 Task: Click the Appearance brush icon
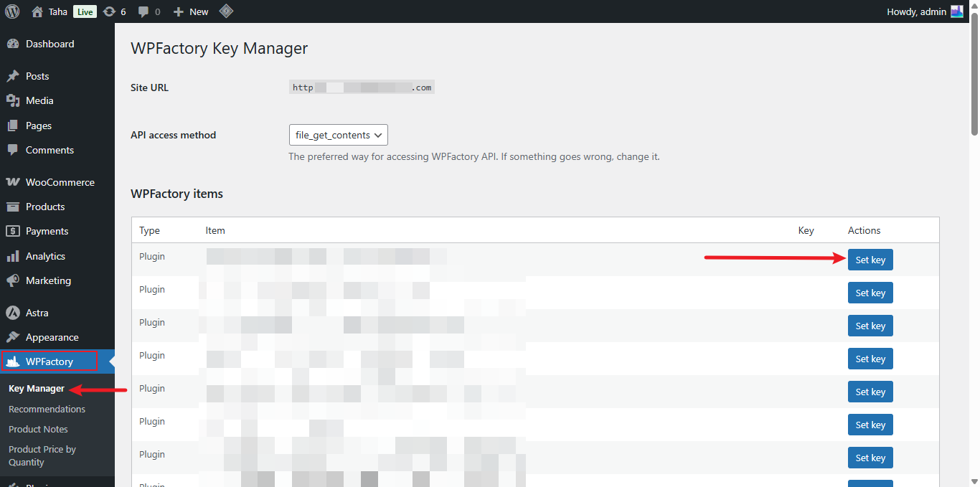point(13,337)
